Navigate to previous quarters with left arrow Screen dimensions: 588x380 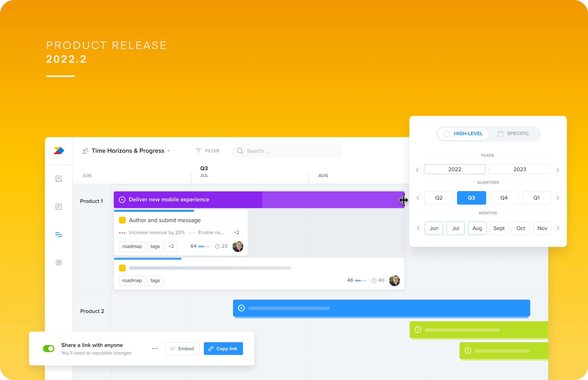(x=417, y=198)
